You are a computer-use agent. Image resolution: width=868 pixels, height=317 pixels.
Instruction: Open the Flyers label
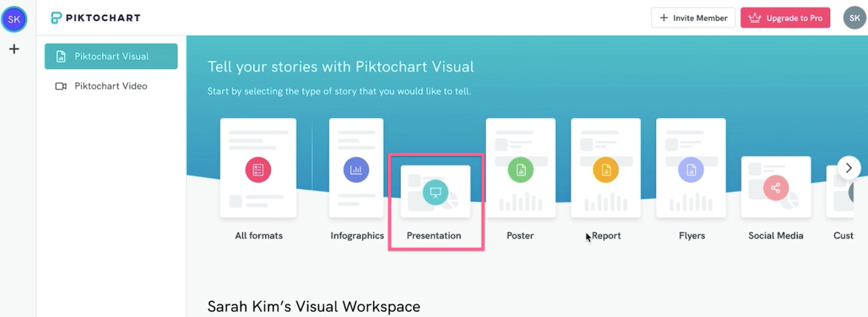pyautogui.click(x=692, y=236)
